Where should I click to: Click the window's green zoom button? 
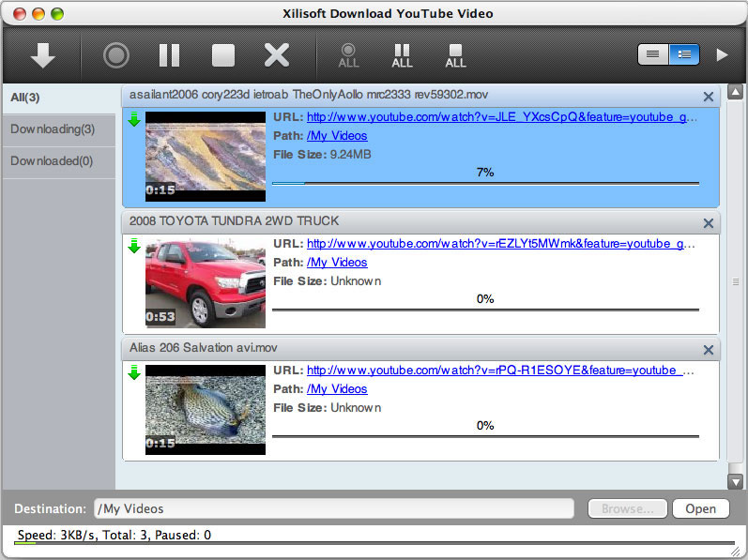pos(57,14)
